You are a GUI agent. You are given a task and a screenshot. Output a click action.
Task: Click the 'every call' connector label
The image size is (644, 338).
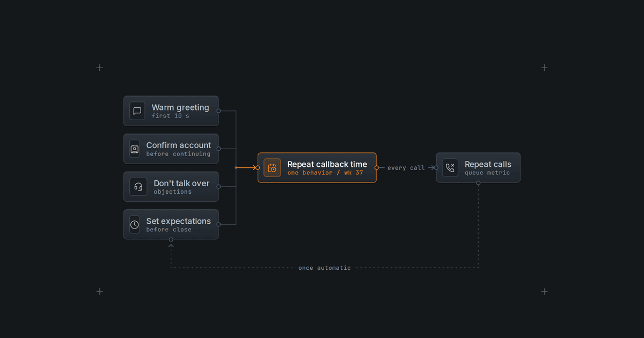(x=406, y=168)
